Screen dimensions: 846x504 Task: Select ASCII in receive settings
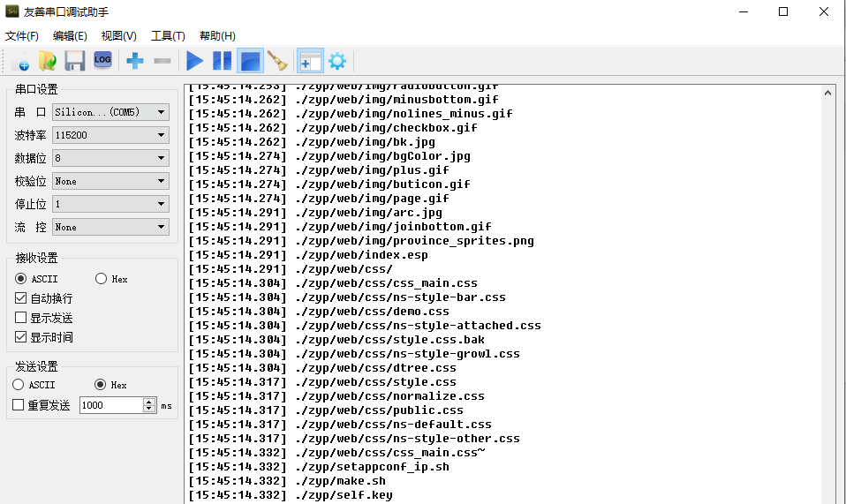36,279
